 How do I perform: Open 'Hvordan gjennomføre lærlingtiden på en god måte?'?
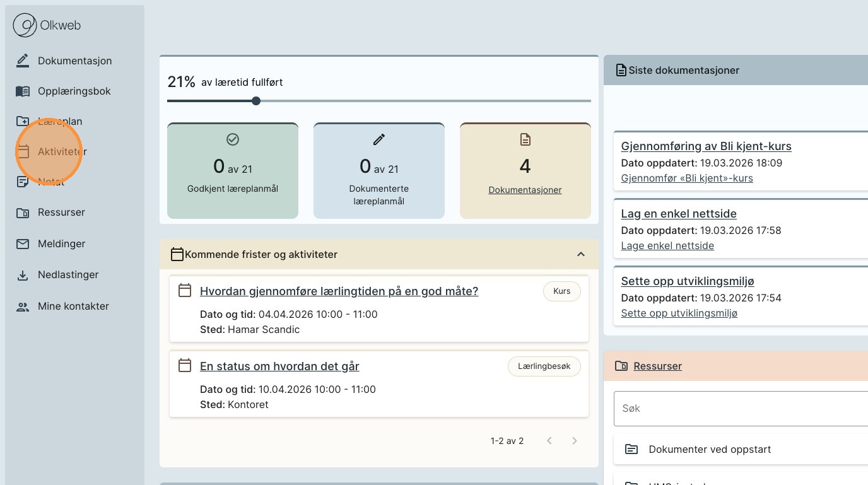point(339,291)
